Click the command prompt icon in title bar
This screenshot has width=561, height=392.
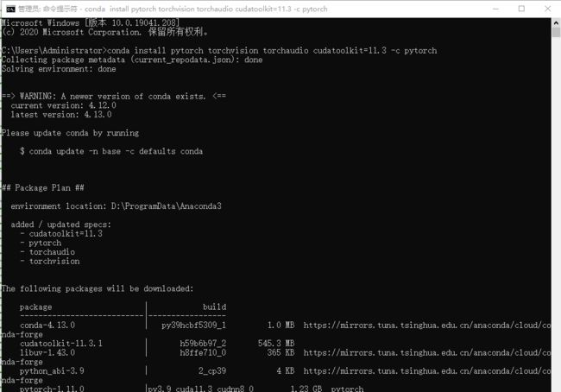[10, 9]
